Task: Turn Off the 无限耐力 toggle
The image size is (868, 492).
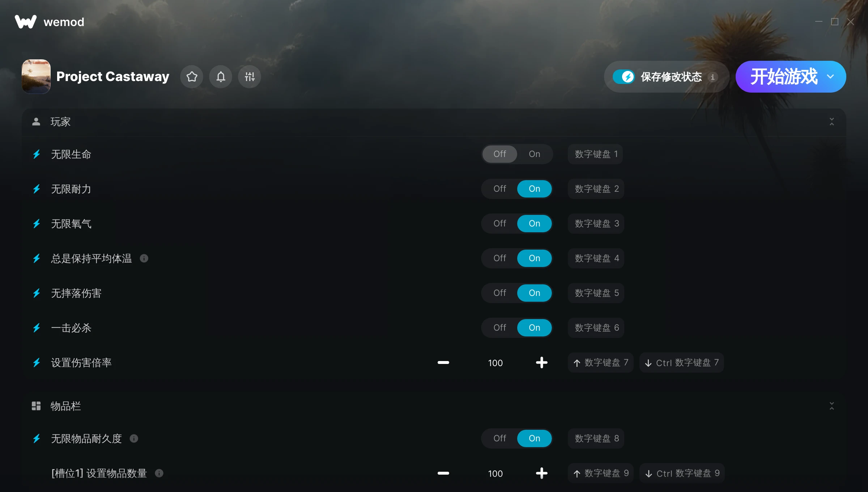Action: [x=500, y=189]
